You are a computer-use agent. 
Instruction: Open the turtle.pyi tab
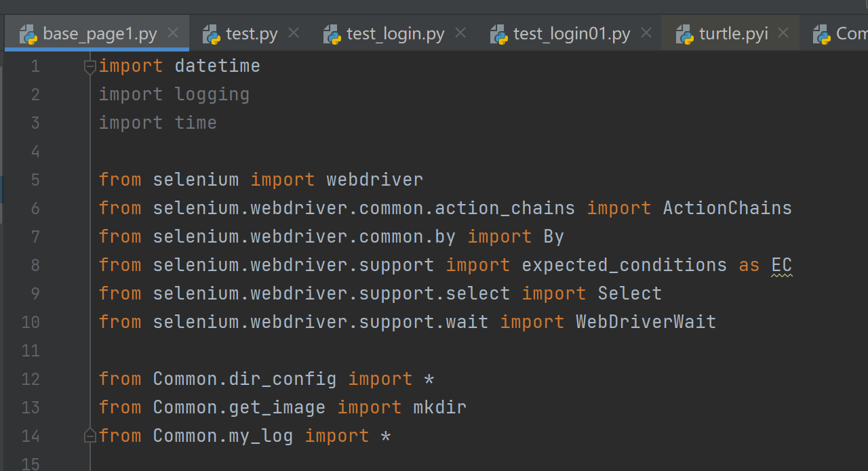733,34
